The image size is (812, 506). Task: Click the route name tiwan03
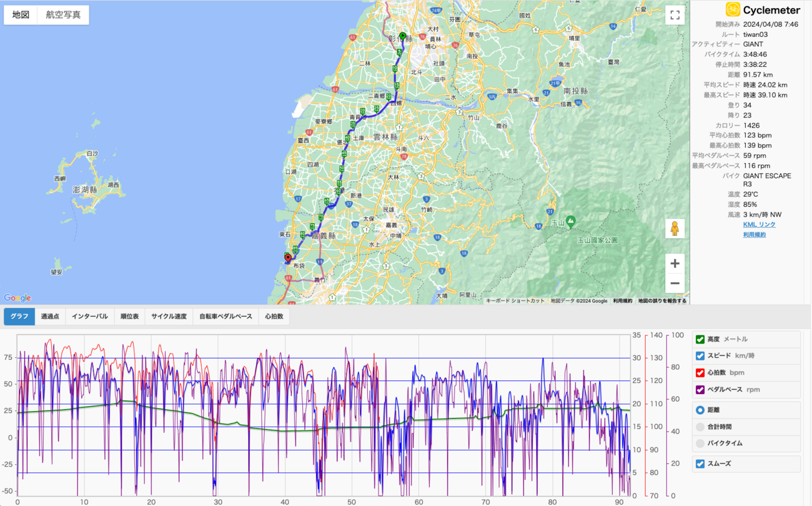pos(755,34)
